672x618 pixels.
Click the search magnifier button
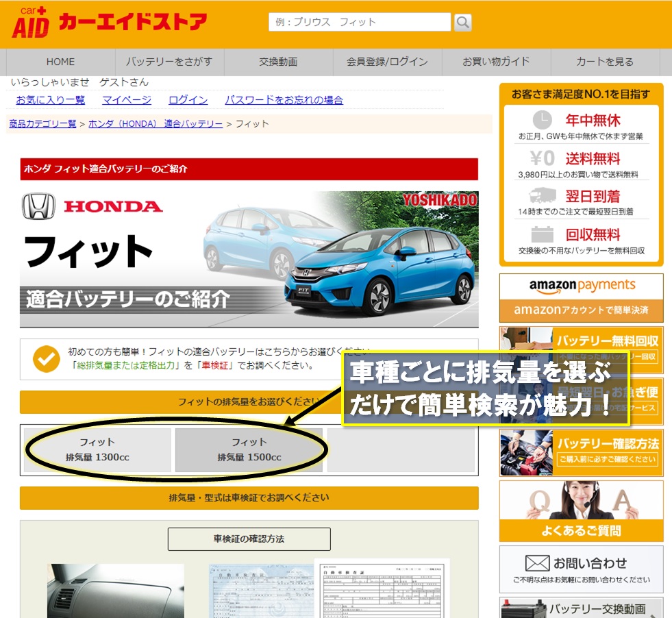tap(463, 23)
